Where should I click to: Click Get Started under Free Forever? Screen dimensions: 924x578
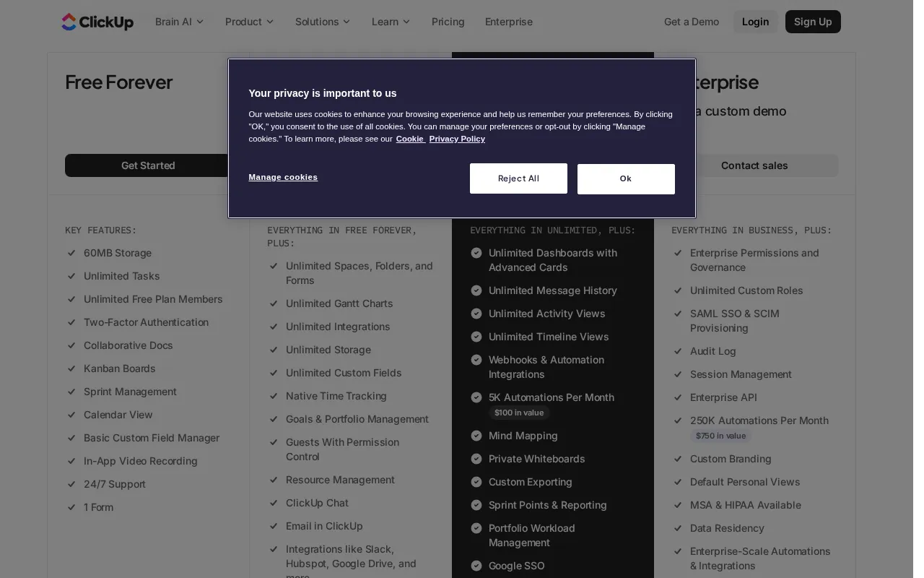click(x=148, y=165)
